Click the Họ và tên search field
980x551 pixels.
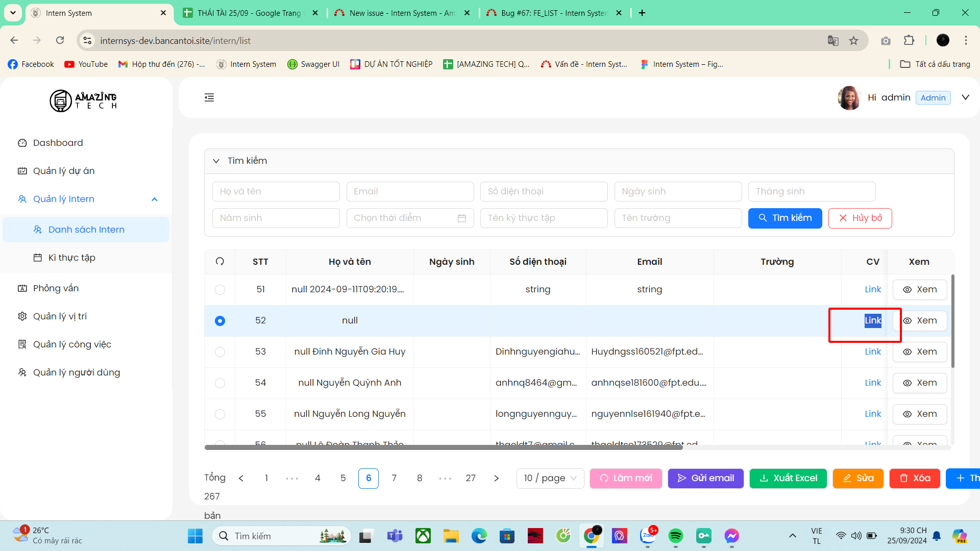(x=276, y=192)
